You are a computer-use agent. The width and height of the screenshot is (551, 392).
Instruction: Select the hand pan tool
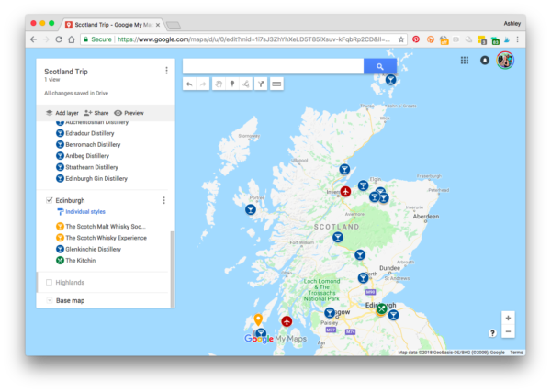point(219,84)
